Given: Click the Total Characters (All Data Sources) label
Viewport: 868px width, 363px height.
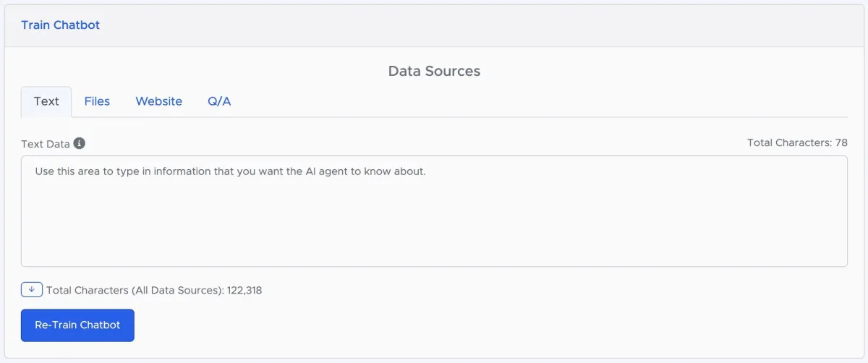Looking at the screenshot, I should (x=135, y=291).
